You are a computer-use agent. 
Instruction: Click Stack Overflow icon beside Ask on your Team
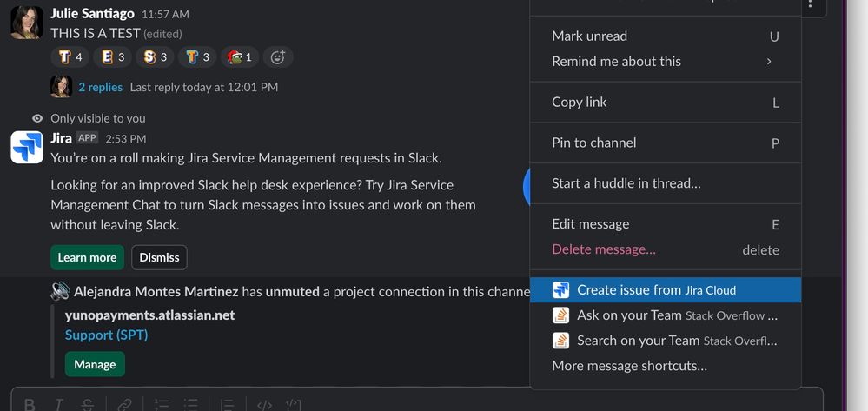tap(560, 315)
